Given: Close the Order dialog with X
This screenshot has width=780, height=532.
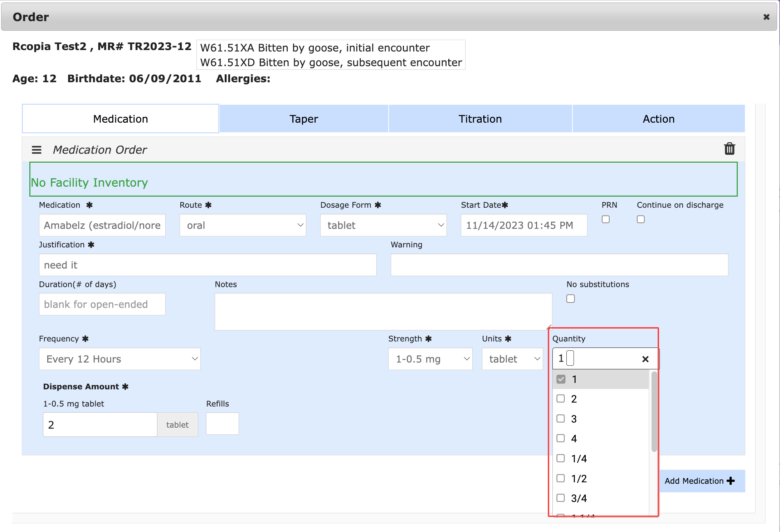Looking at the screenshot, I should point(766,17).
